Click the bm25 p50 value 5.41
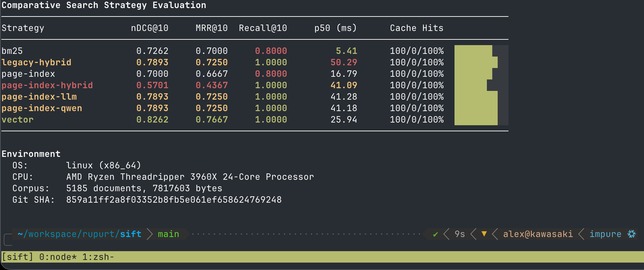Image resolution: width=644 pixels, height=270 pixels. [346, 51]
